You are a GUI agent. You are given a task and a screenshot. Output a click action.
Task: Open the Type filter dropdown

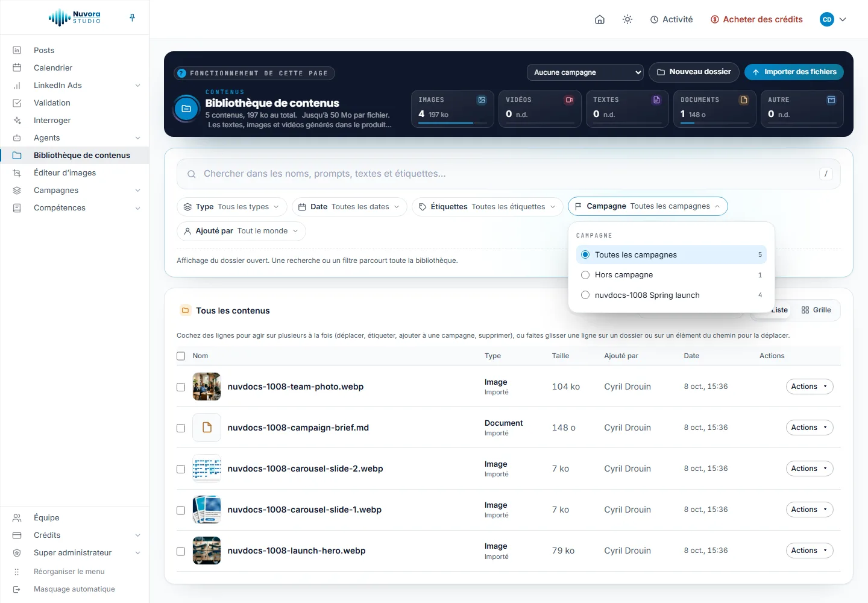tap(232, 207)
